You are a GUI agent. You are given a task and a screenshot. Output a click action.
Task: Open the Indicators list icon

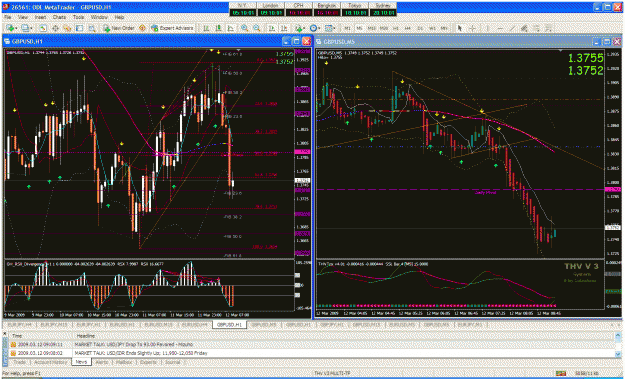(x=298, y=28)
